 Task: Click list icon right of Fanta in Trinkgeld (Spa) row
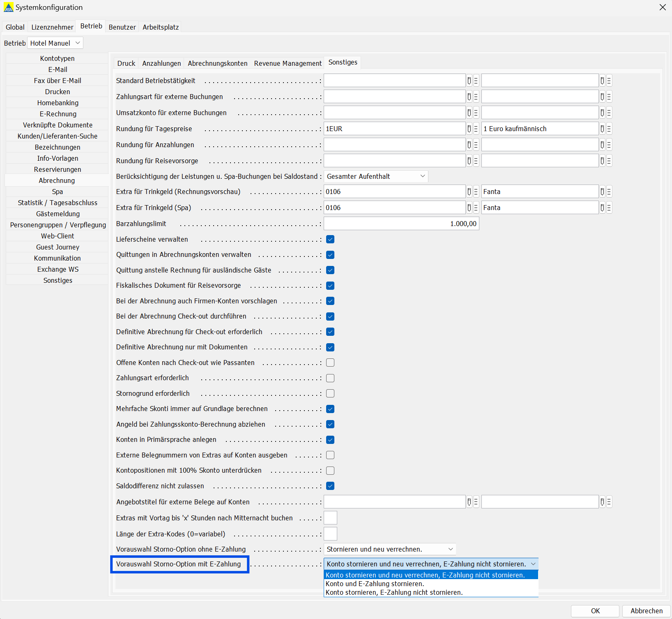[609, 208]
